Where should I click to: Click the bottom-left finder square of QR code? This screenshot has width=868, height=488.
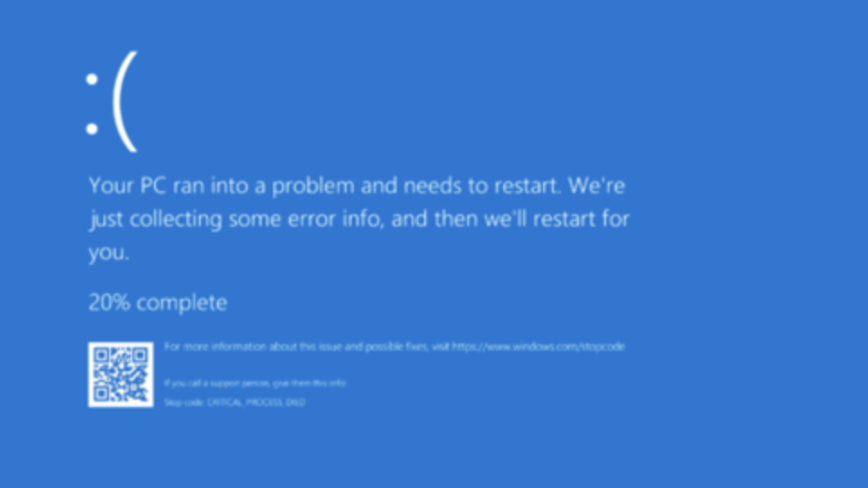click(x=102, y=393)
